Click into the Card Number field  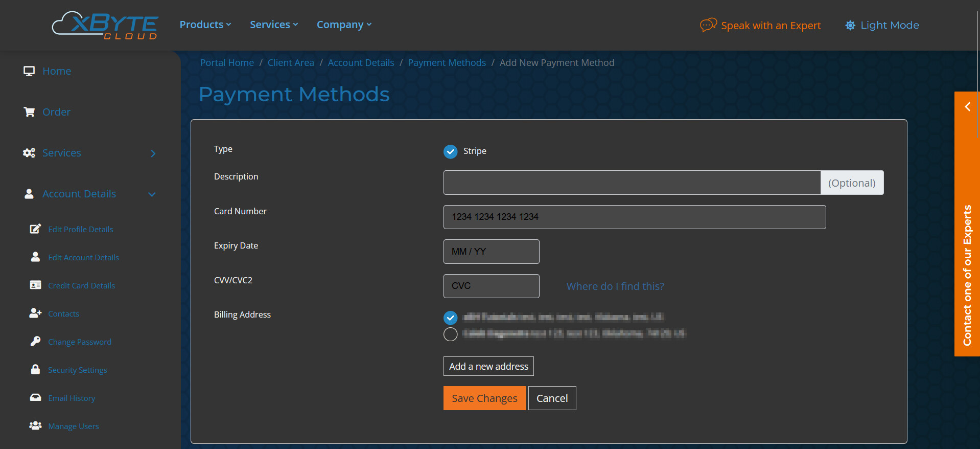click(x=634, y=217)
